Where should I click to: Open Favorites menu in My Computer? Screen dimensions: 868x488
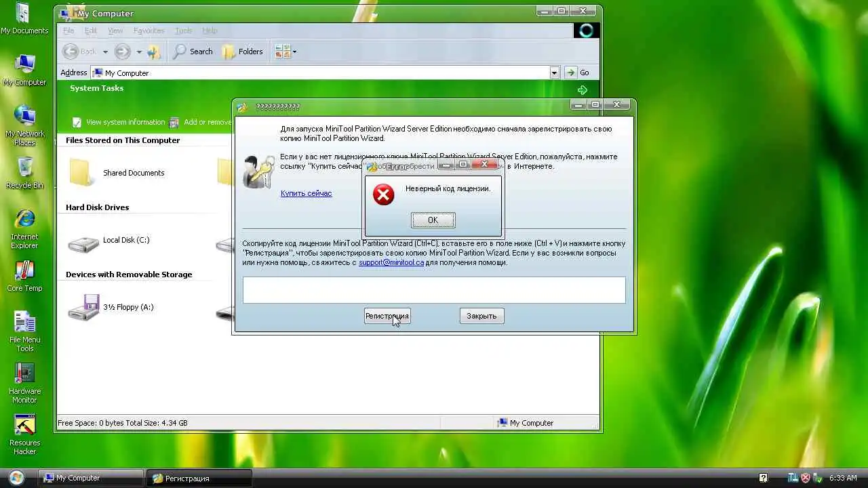coord(149,30)
